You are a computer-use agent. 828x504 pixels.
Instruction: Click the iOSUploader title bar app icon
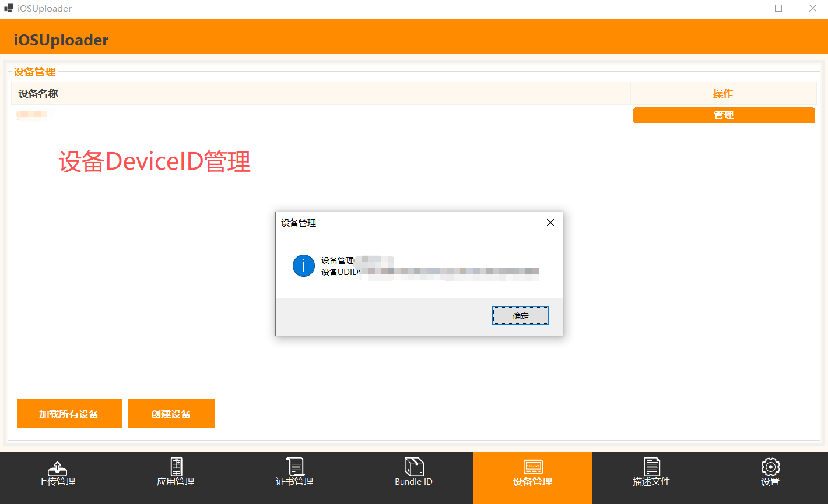click(8, 9)
